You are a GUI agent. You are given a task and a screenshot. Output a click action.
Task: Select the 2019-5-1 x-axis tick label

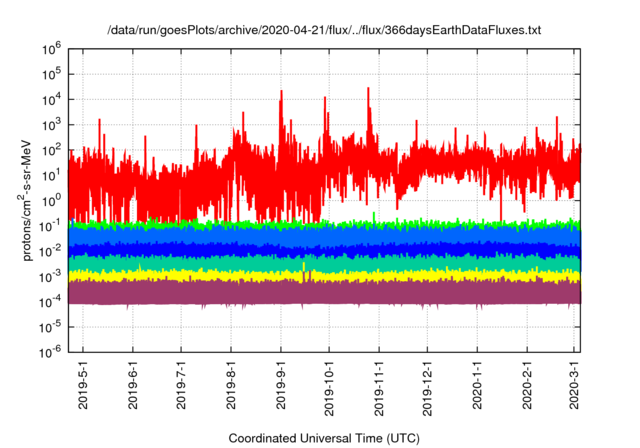pos(83,384)
